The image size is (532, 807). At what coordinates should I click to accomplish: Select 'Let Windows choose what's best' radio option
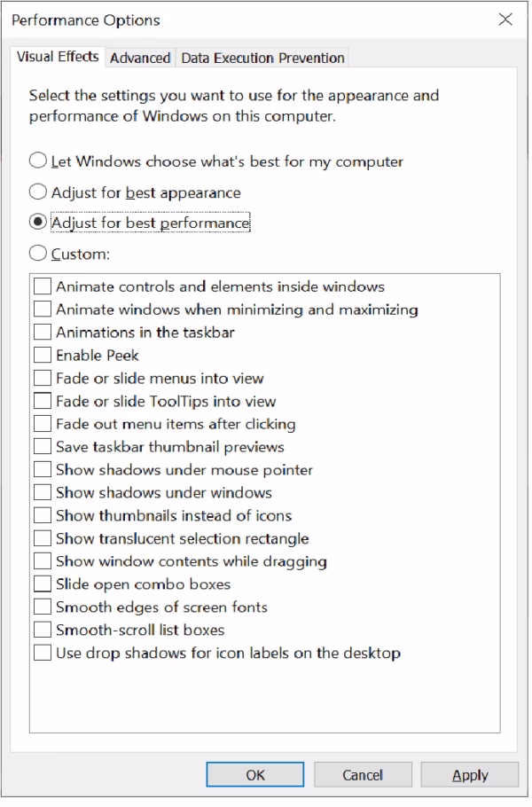coord(38,161)
